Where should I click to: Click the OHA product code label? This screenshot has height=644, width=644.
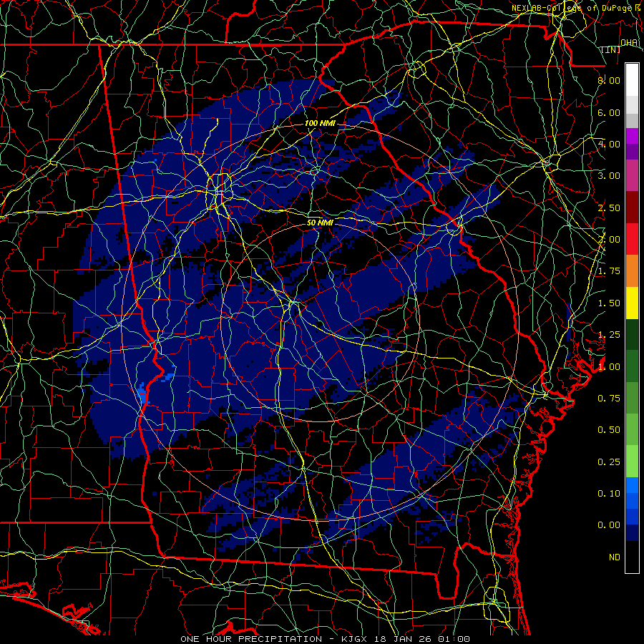[x=629, y=43]
